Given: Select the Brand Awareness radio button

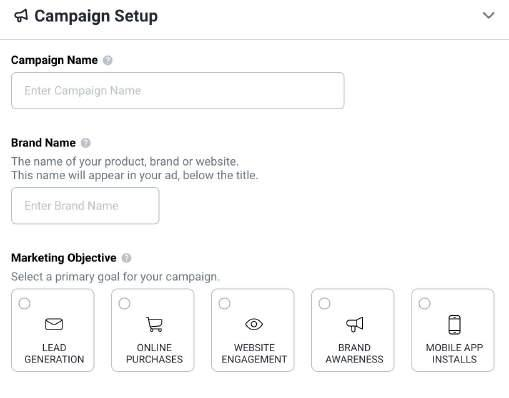Looking at the screenshot, I should tap(324, 304).
